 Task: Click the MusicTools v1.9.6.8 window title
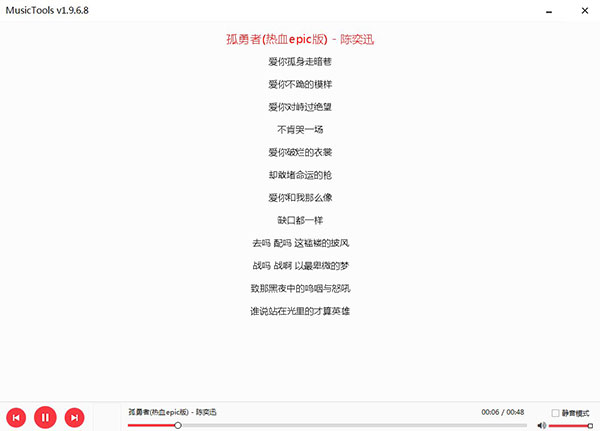coord(47,10)
